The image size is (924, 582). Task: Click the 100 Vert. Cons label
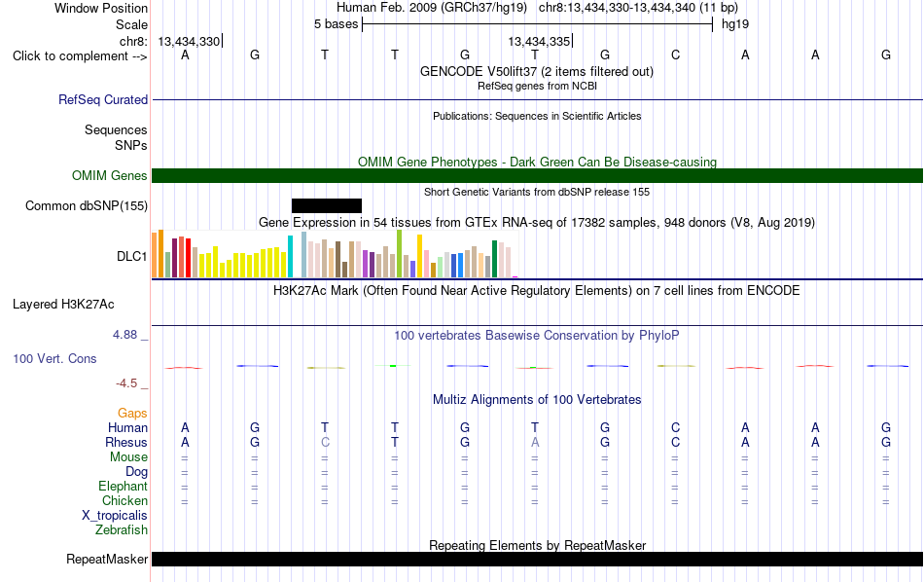[54, 358]
